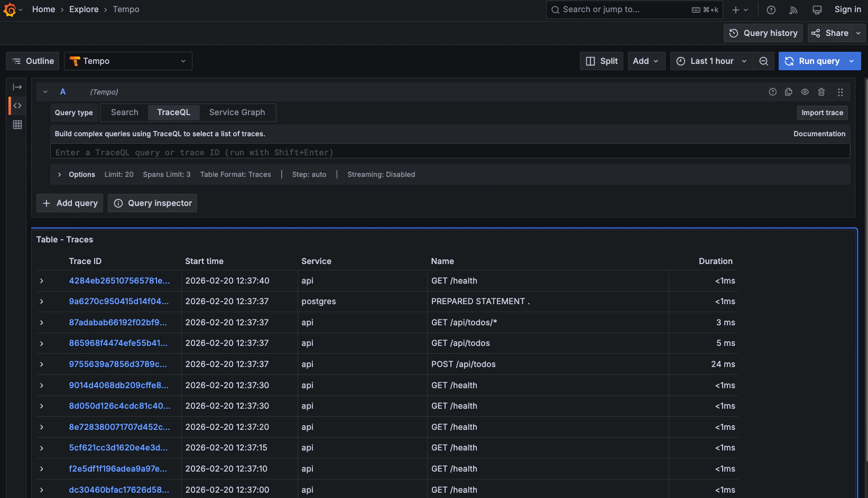Expand the query Options section
Screen dimensions: 868x498
(x=60, y=175)
